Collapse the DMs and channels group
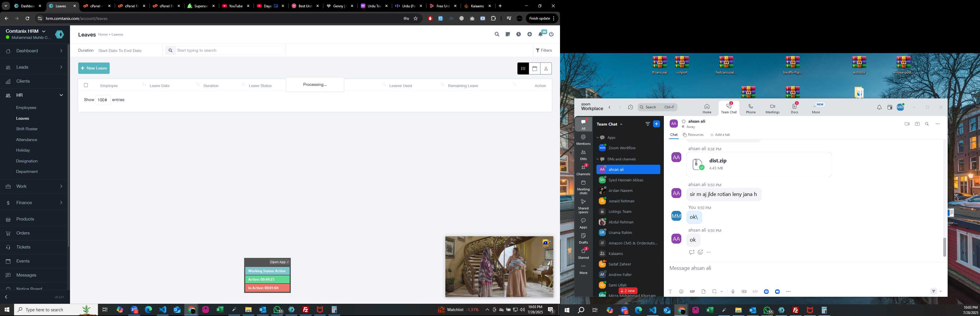Image resolution: width=980 pixels, height=316 pixels. click(x=598, y=159)
